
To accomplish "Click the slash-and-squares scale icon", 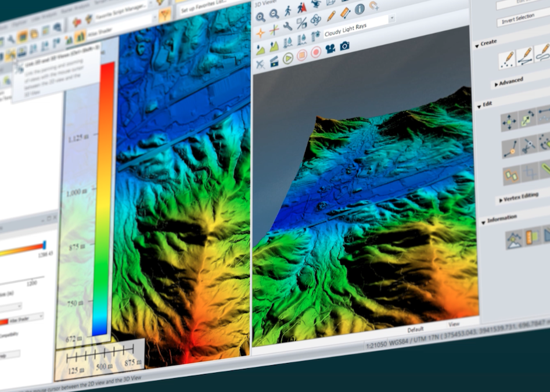I will pos(301,23).
